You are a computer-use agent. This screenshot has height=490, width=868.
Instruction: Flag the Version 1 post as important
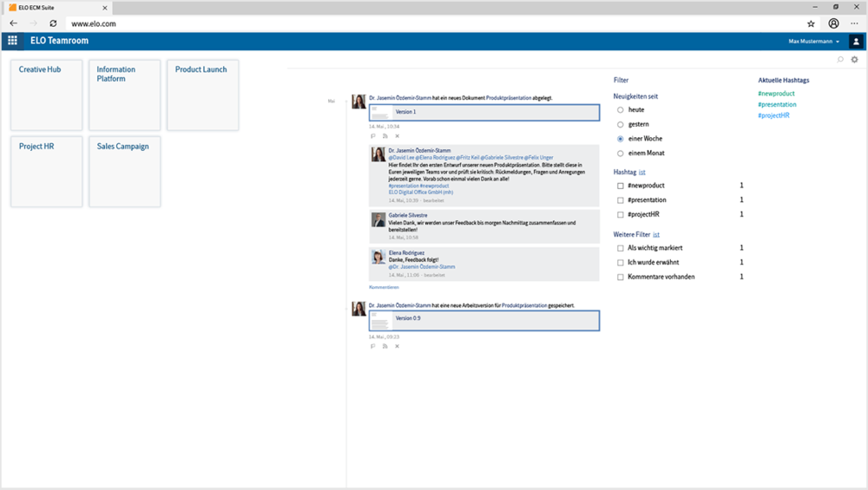click(x=373, y=136)
